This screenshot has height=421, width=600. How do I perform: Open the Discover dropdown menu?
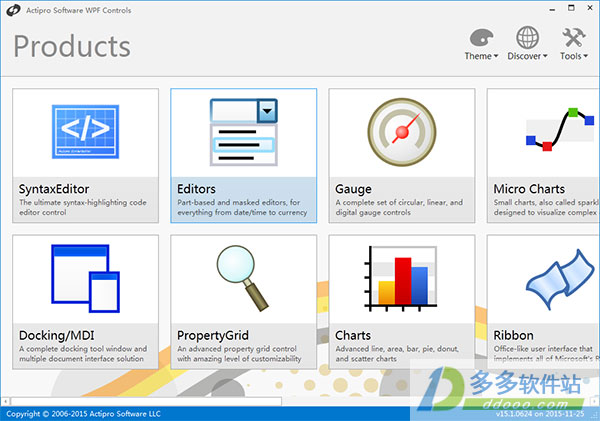click(x=527, y=56)
